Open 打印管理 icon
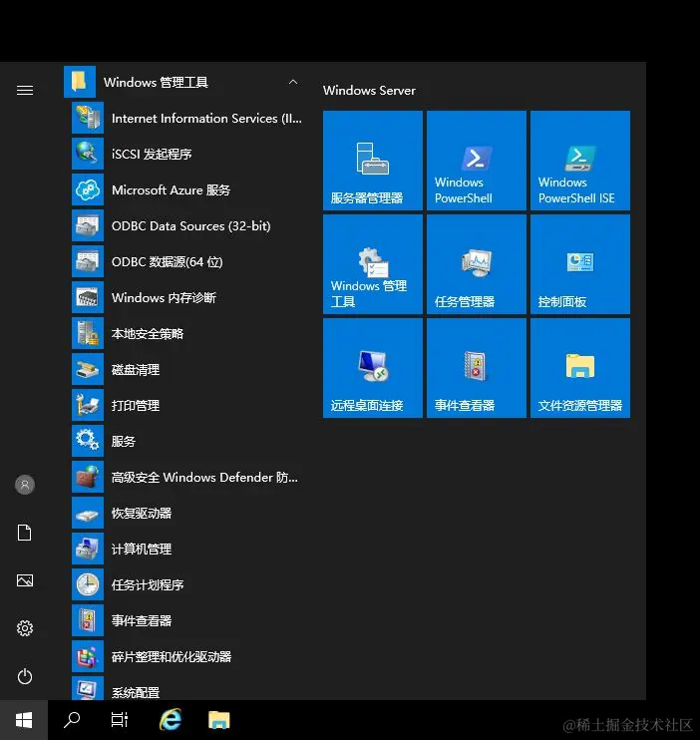This screenshot has width=700, height=740. pos(88,405)
